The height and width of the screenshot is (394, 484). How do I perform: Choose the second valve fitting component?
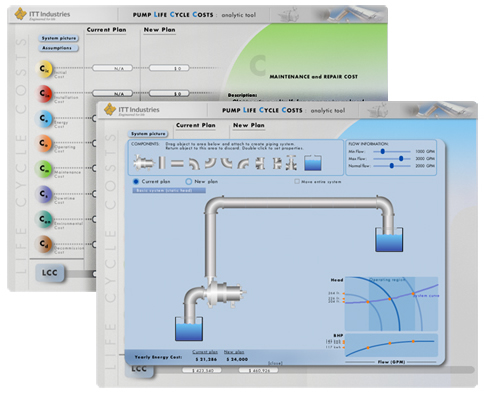pyautogui.click(x=277, y=163)
